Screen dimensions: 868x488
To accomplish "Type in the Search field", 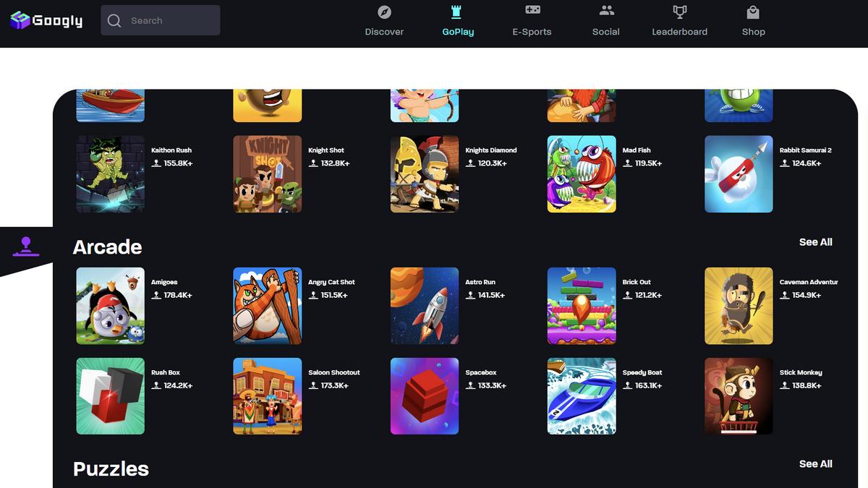I will click(171, 21).
